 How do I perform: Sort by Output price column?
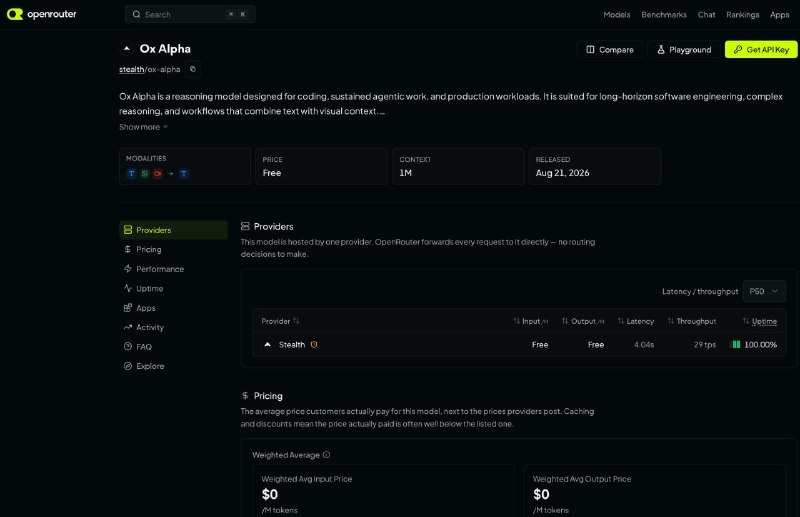pos(583,321)
